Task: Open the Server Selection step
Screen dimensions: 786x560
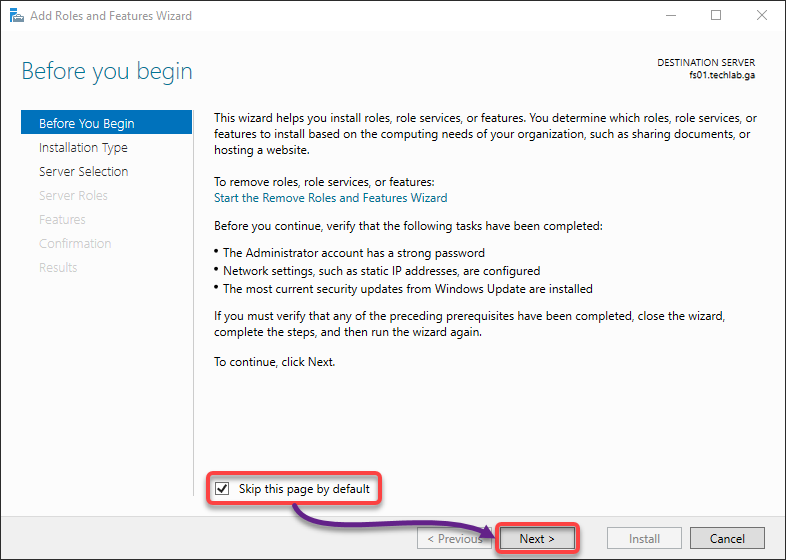Action: [84, 171]
